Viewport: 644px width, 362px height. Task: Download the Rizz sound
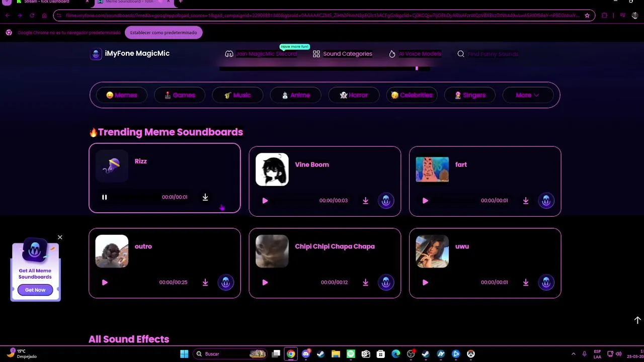(205, 197)
